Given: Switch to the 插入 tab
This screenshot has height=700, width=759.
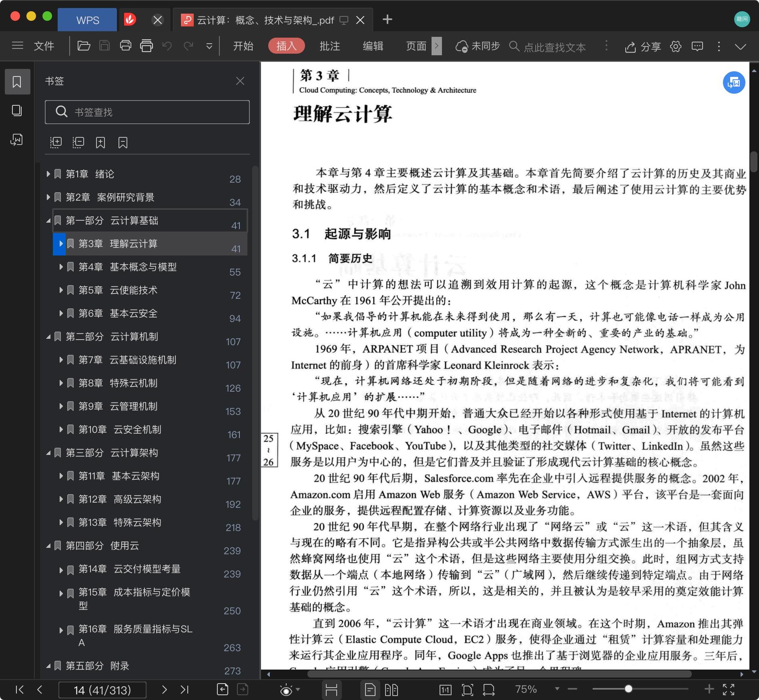Looking at the screenshot, I should coord(286,46).
